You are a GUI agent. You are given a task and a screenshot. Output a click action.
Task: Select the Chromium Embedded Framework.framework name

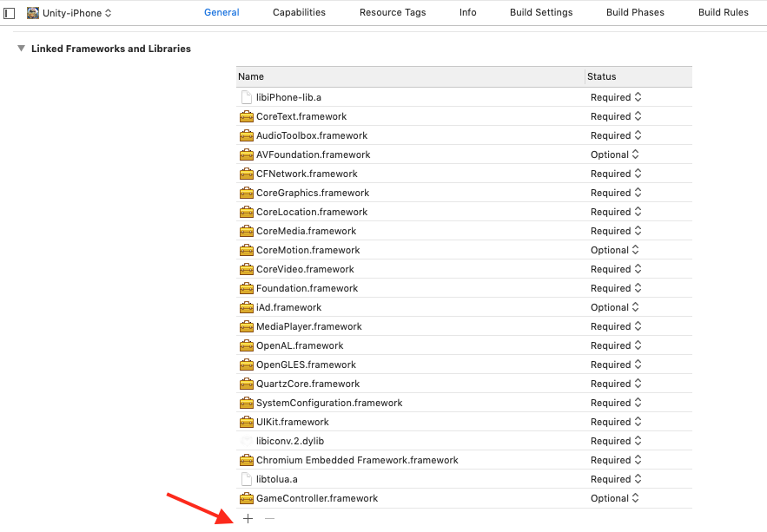click(x=357, y=460)
